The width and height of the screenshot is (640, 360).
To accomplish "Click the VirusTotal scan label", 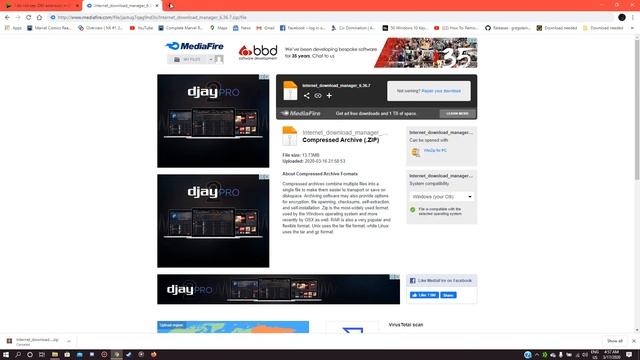I will (x=406, y=325).
